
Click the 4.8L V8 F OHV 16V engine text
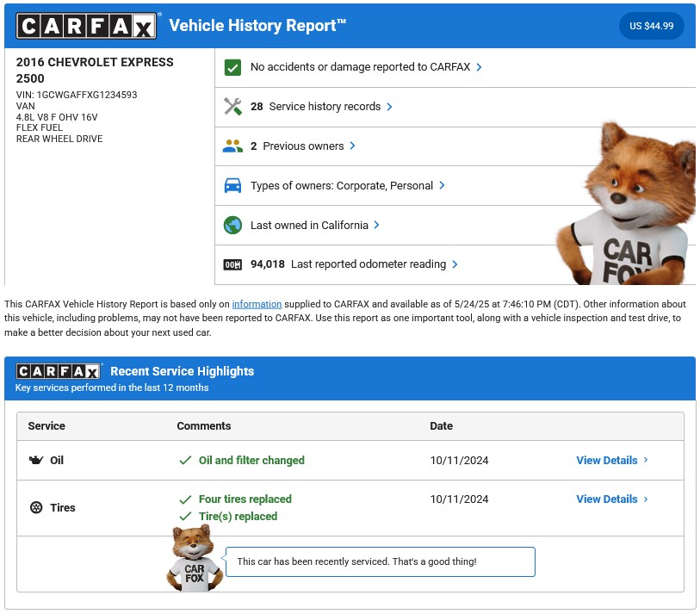pos(57,117)
